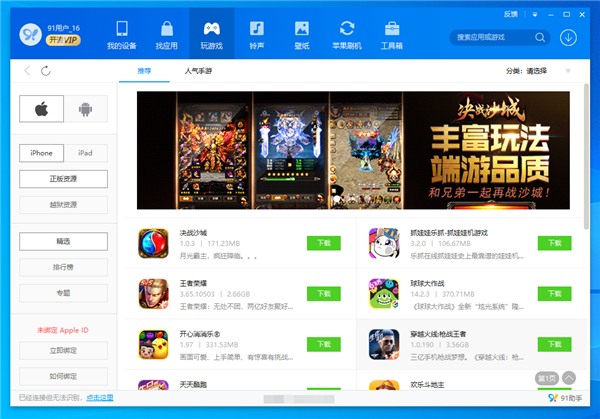This screenshot has height=419, width=600.
Task: Select the Apple platform toggle
Action: click(x=41, y=108)
